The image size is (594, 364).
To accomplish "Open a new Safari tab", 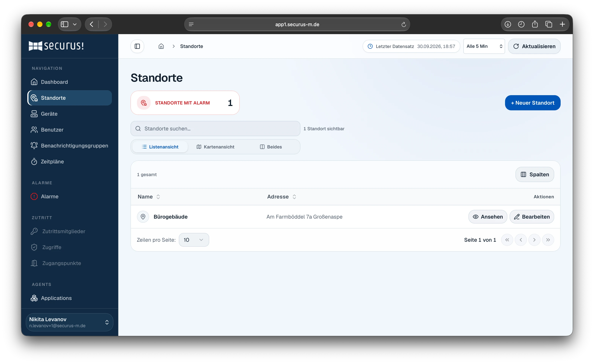I will point(562,24).
